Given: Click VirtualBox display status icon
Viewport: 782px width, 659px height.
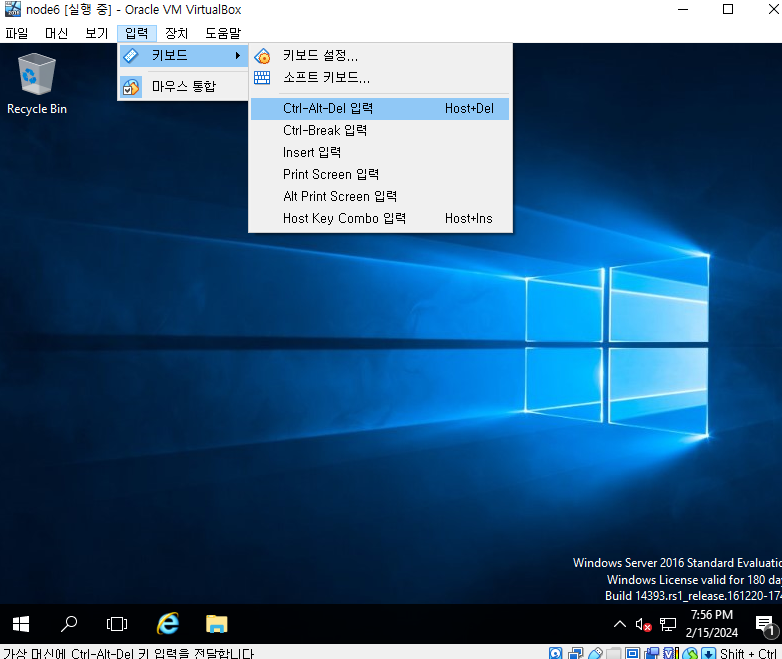Looking at the screenshot, I should [x=632, y=653].
